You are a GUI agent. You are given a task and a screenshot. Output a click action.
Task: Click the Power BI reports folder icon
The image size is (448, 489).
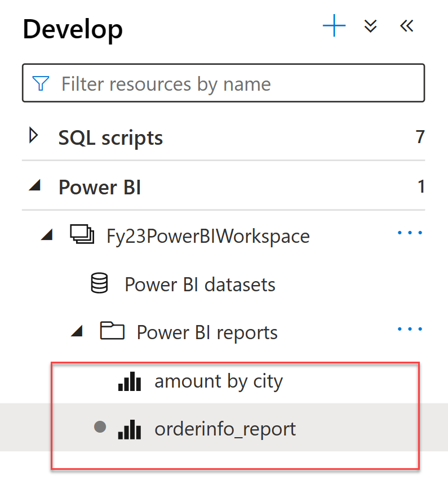[x=112, y=331]
